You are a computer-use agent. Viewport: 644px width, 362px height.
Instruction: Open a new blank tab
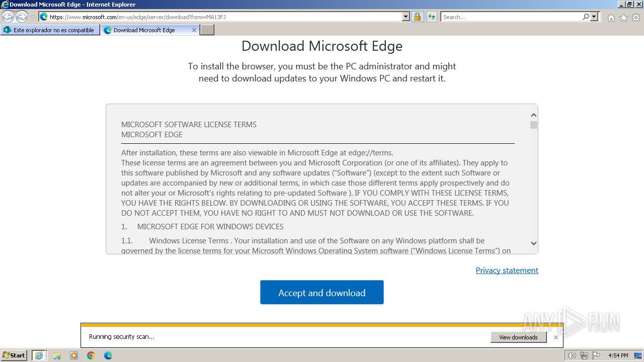click(207, 30)
